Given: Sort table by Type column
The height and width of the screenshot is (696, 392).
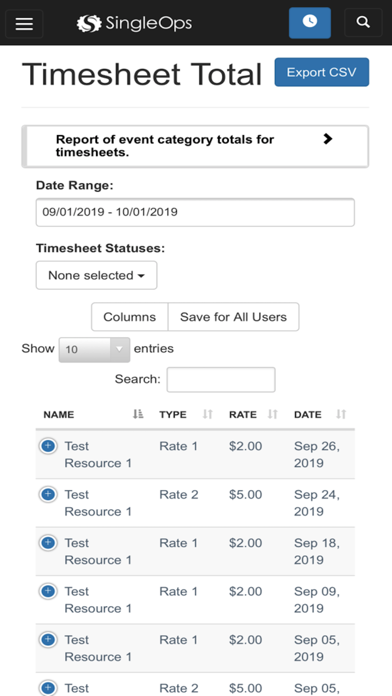Looking at the screenshot, I should tap(186, 415).
